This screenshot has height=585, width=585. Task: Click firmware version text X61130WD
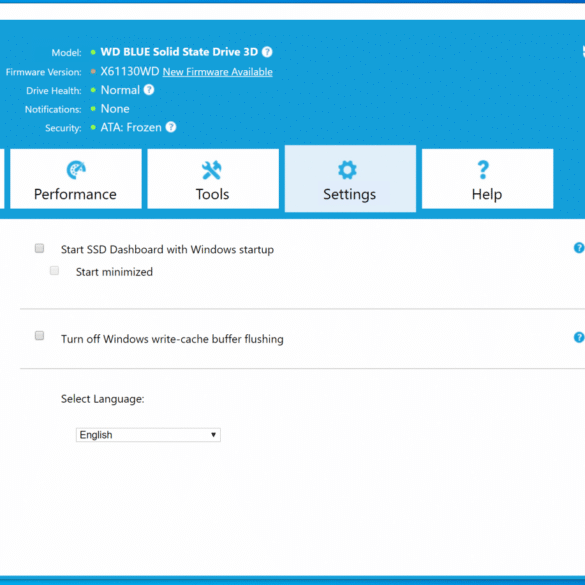click(130, 71)
